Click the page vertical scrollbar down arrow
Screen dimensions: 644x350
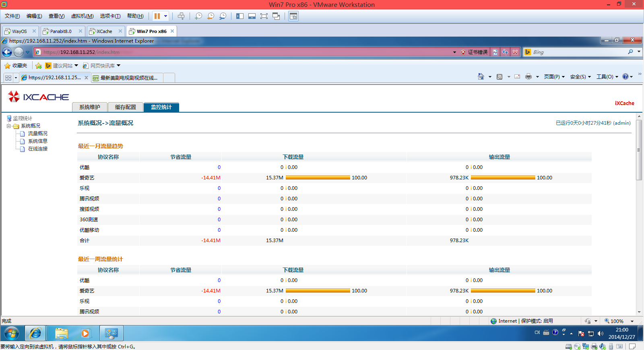(x=639, y=312)
